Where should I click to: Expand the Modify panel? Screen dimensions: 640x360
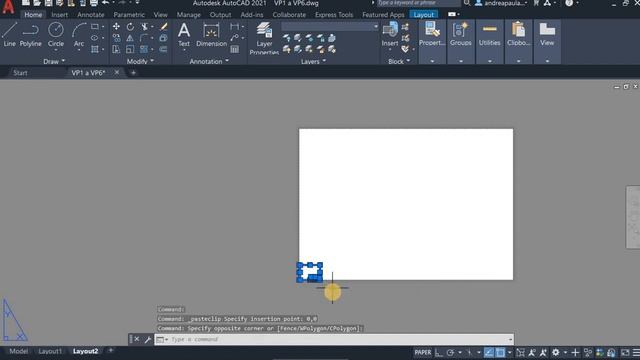pos(140,61)
